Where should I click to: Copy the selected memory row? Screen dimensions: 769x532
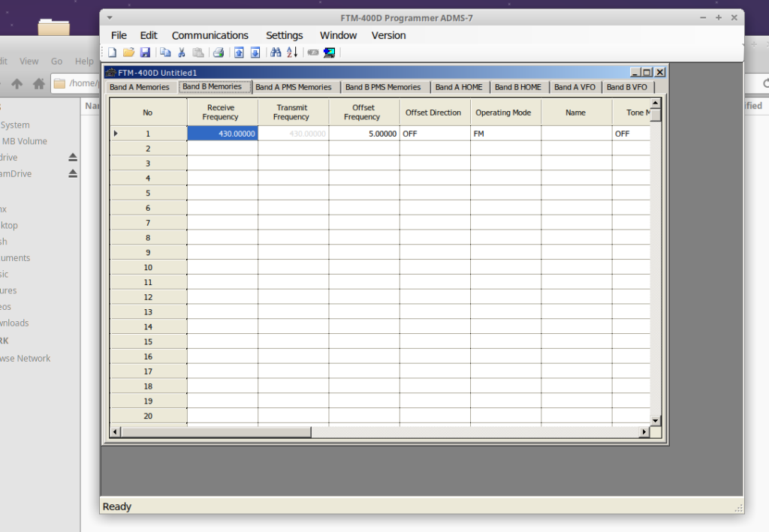click(x=165, y=52)
